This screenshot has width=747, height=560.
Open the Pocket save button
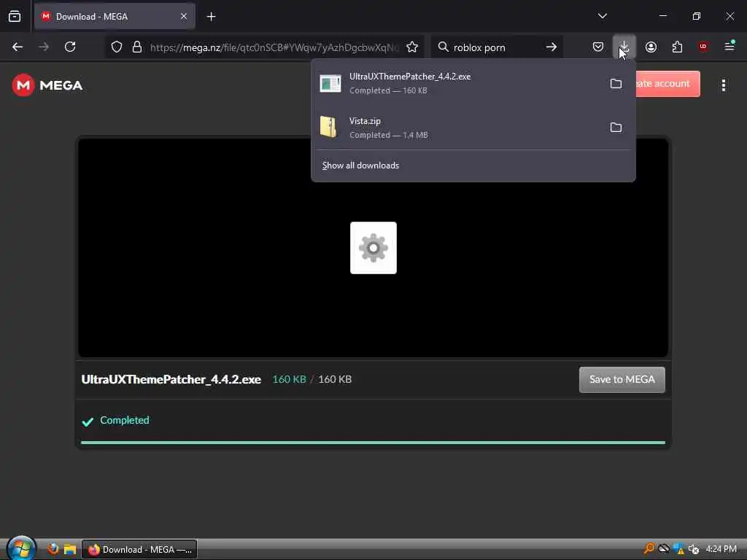[598, 47]
